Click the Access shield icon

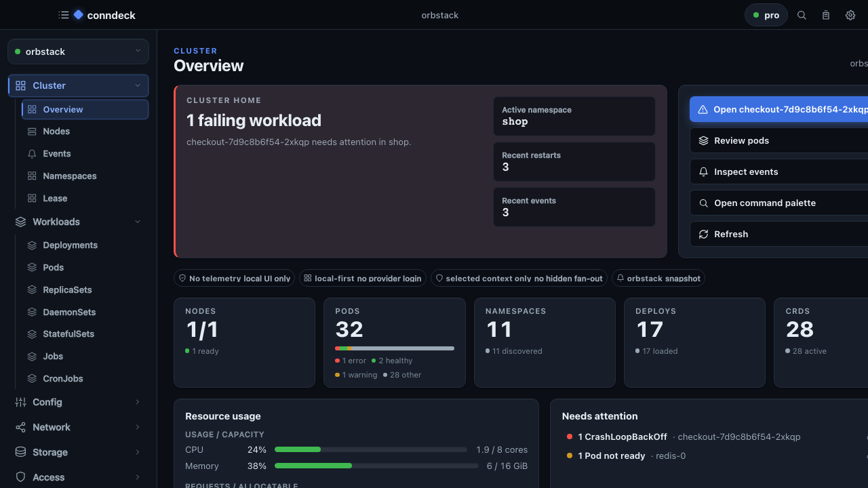(x=20, y=477)
